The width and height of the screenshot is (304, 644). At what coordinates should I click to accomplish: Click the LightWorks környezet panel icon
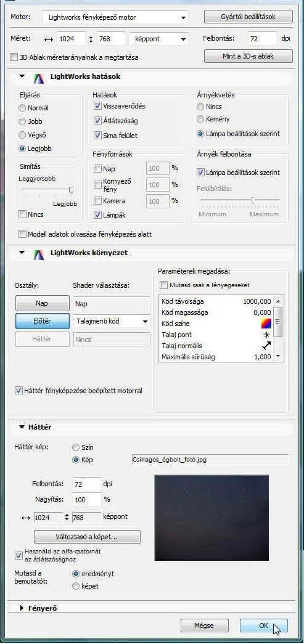pyautogui.click(x=38, y=253)
